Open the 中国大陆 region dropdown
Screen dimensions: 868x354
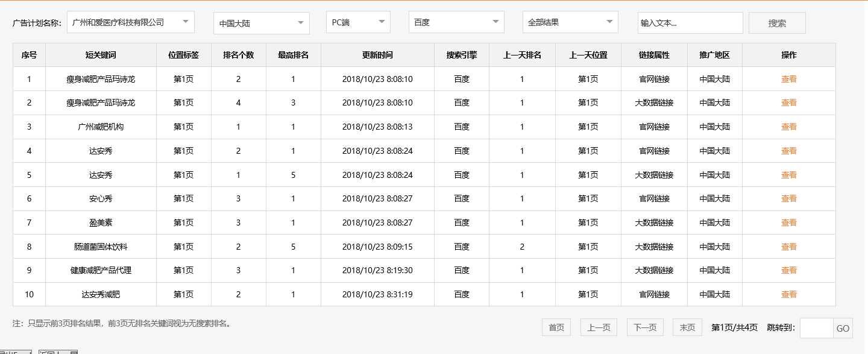pos(260,22)
